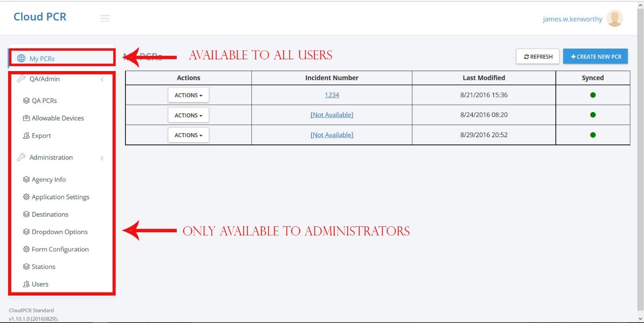Click the layers icon beside Agency Info
This screenshot has width=644, height=323.
click(26, 179)
